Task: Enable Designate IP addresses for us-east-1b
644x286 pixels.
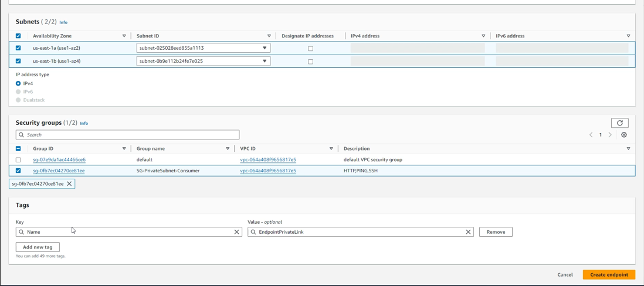Action: pos(310,62)
